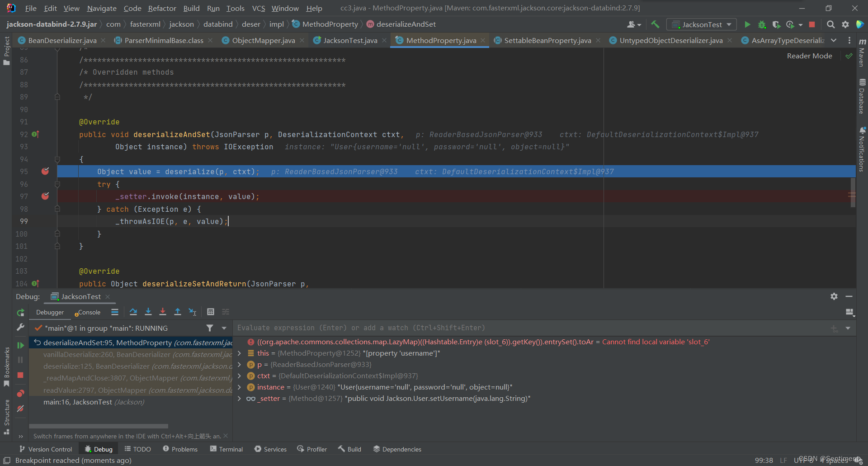The width and height of the screenshot is (868, 466).
Task: Toggle breakpoint on line 95
Action: click(x=45, y=171)
